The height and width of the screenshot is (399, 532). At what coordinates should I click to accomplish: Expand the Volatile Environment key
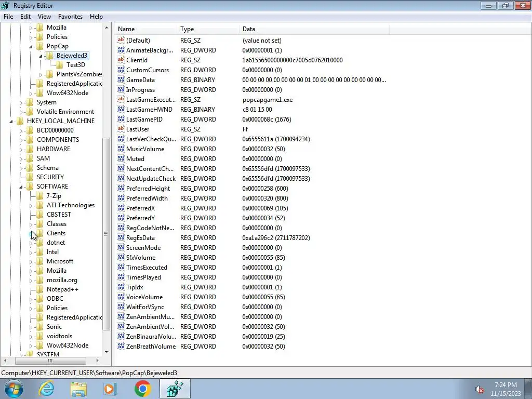click(x=21, y=112)
